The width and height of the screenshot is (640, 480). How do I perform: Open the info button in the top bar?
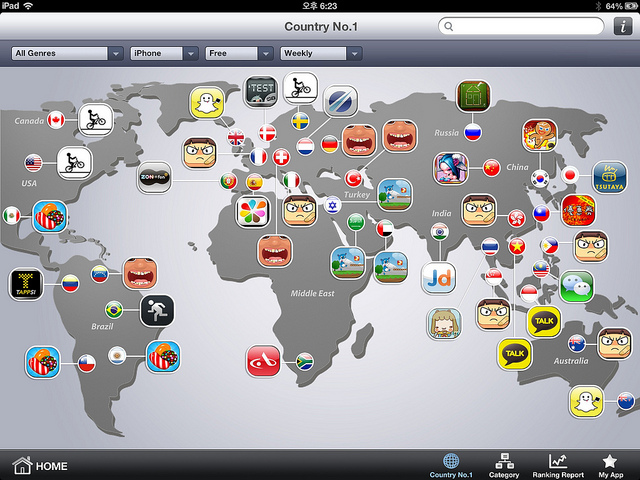(623, 27)
